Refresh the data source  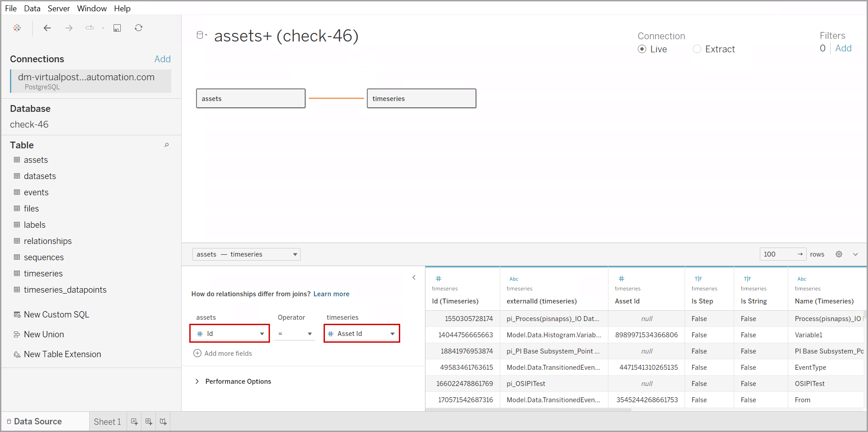click(138, 28)
